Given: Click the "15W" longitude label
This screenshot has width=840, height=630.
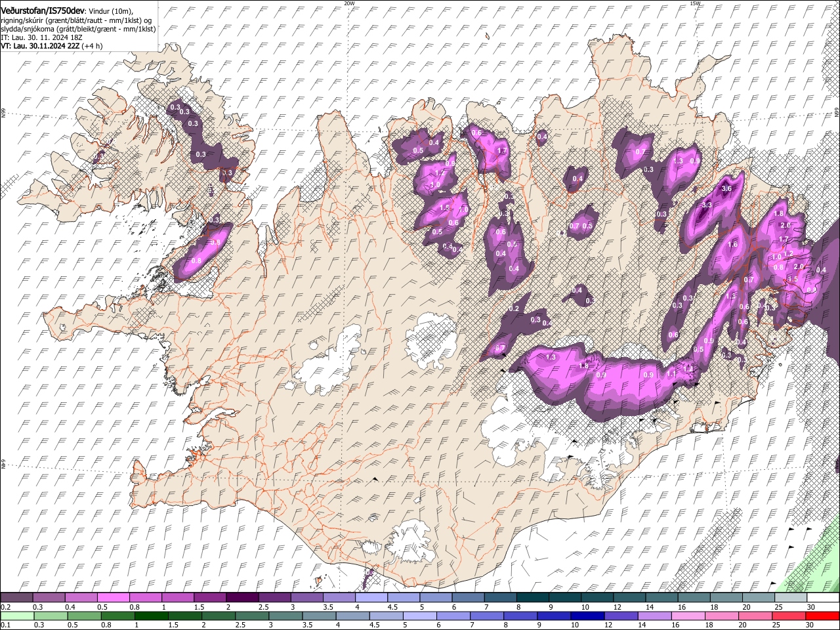Looking at the screenshot, I should pyautogui.click(x=695, y=3).
